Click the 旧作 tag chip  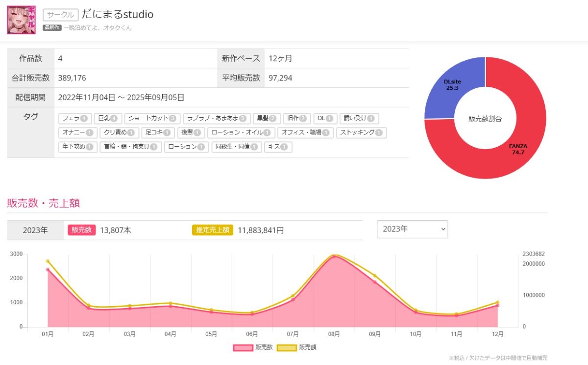click(297, 118)
